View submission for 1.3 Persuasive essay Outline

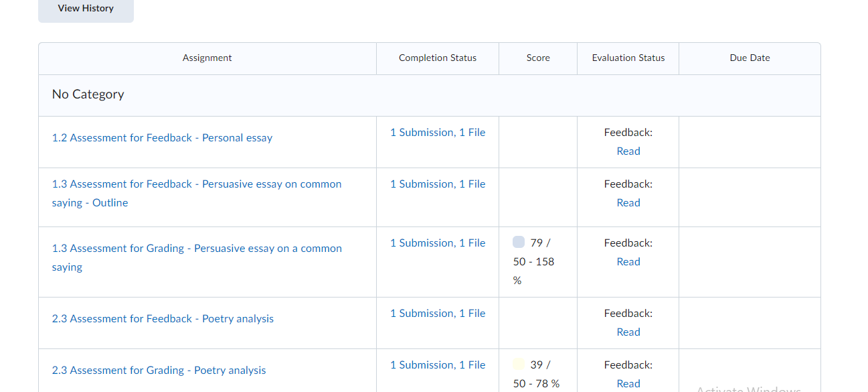coord(438,184)
